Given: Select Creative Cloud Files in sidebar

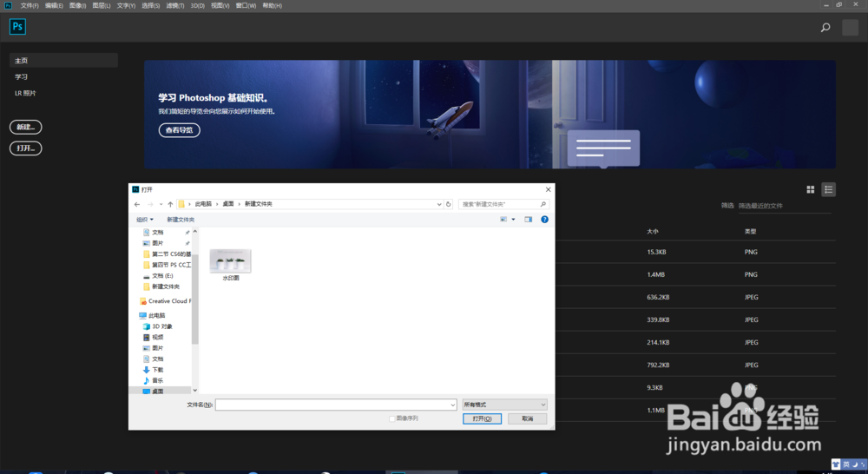Looking at the screenshot, I should tap(165, 301).
